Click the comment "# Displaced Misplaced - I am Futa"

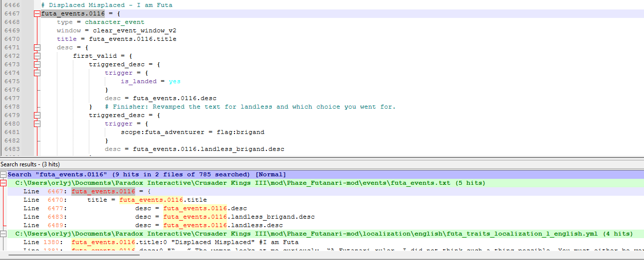point(107,5)
